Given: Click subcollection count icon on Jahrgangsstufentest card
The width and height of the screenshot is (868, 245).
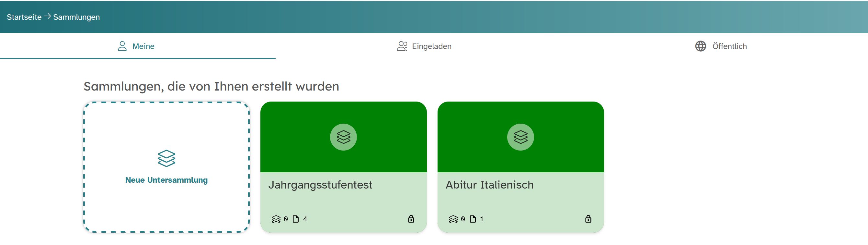Looking at the screenshot, I should pos(276,219).
